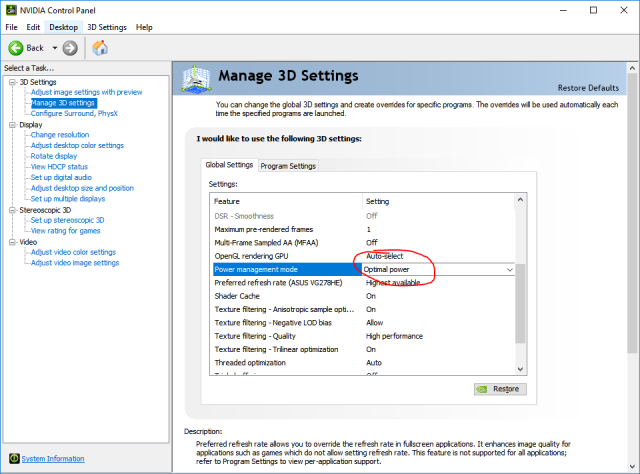Click the Home icon in toolbar
The height and width of the screenshot is (474, 640).
(100, 47)
